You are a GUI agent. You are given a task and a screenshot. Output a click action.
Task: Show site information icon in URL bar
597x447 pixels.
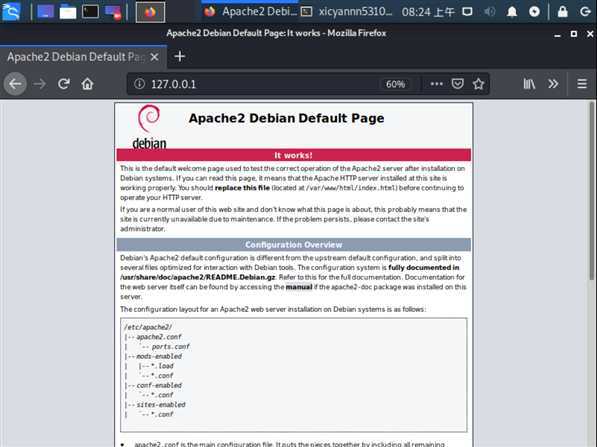point(140,84)
